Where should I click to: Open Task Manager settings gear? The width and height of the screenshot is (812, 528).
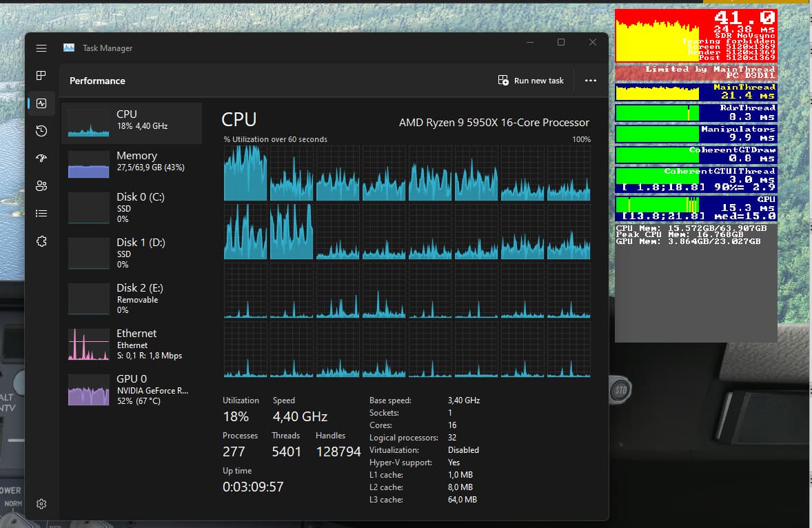[x=41, y=504]
